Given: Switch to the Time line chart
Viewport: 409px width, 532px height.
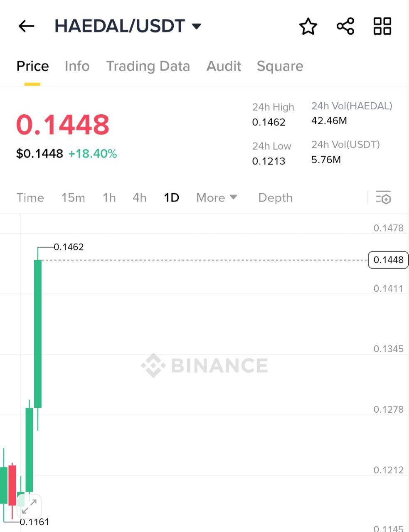Looking at the screenshot, I should 30,197.
